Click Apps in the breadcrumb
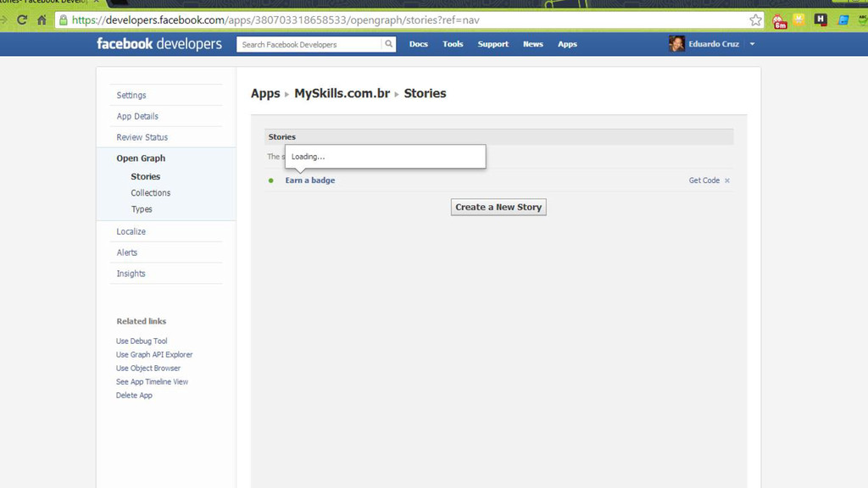 click(265, 93)
